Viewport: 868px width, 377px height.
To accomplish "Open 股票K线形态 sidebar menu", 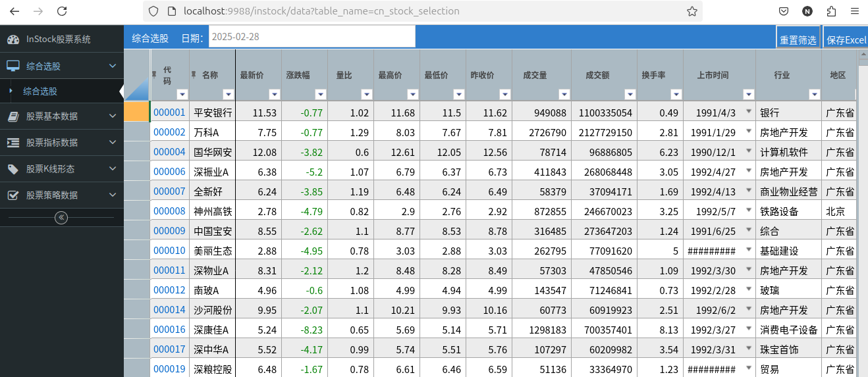I will [x=62, y=169].
